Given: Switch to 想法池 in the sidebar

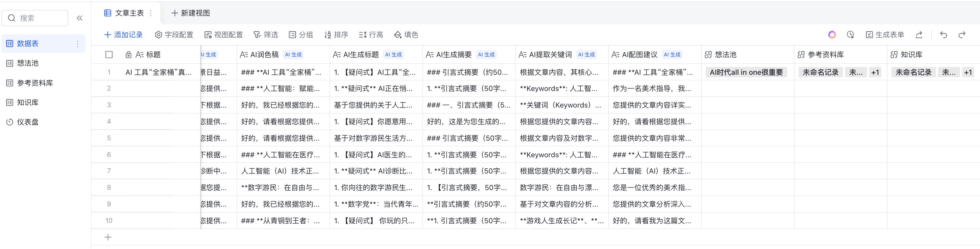Looking at the screenshot, I should point(28,63).
